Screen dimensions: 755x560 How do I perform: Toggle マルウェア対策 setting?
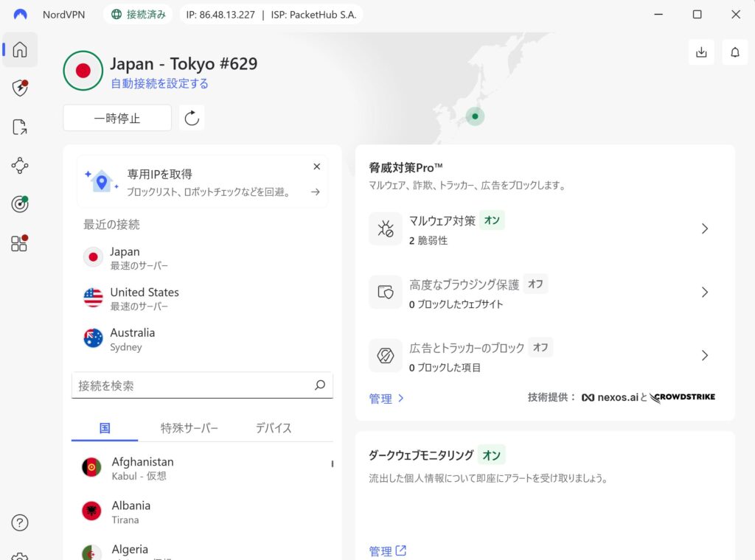coord(492,220)
